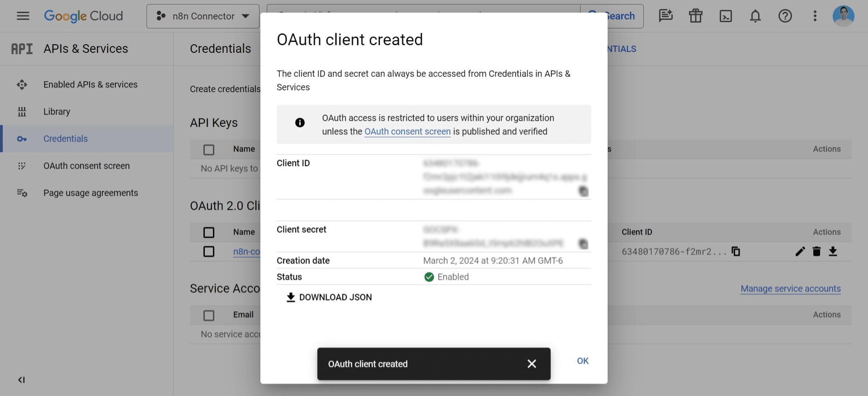Open the notifications bell
The height and width of the screenshot is (396, 868).
755,16
